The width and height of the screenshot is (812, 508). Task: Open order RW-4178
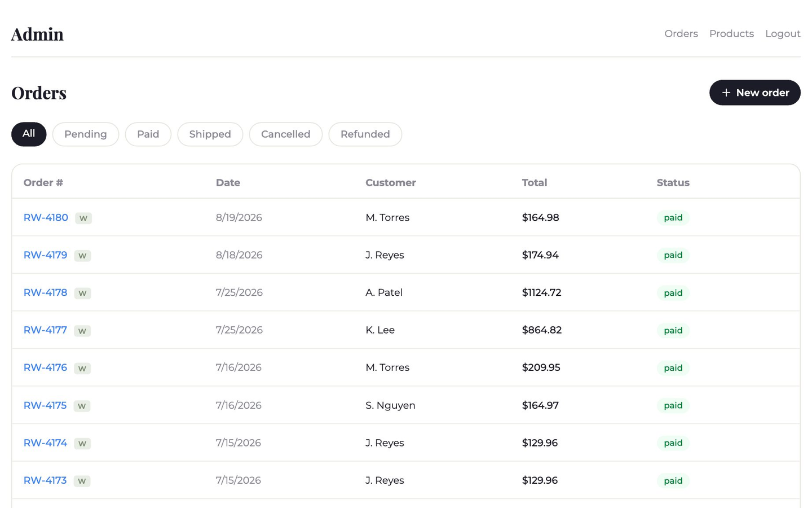point(45,292)
